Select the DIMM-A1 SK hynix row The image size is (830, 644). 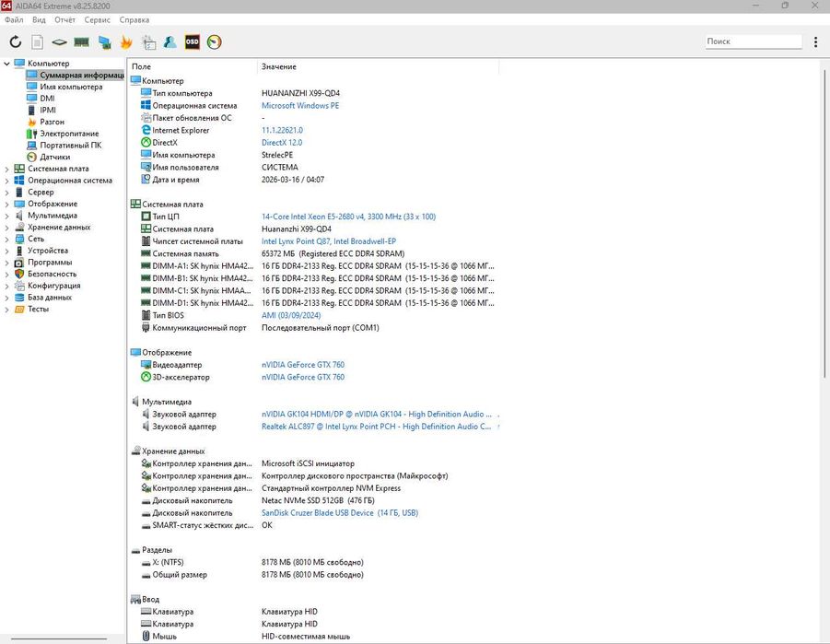click(x=318, y=266)
